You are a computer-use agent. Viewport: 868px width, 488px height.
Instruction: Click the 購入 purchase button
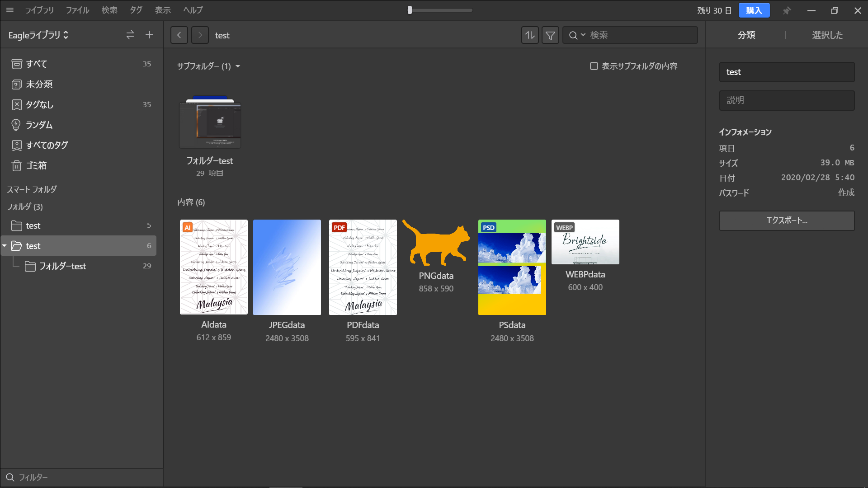coord(754,10)
